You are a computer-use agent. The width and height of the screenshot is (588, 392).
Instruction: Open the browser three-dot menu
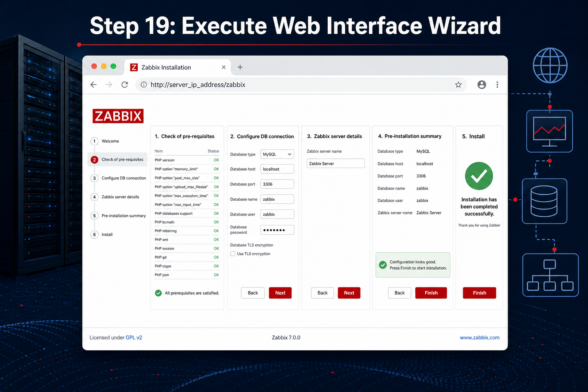(x=497, y=85)
